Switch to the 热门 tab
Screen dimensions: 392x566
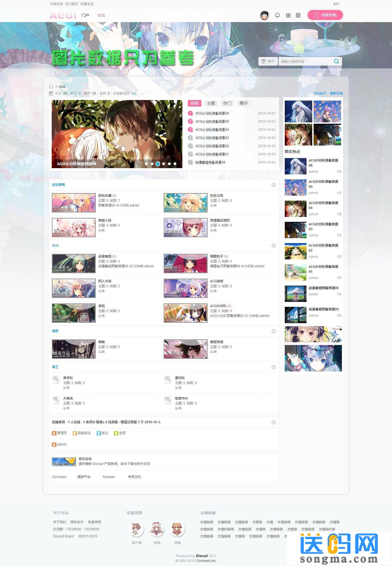point(227,103)
